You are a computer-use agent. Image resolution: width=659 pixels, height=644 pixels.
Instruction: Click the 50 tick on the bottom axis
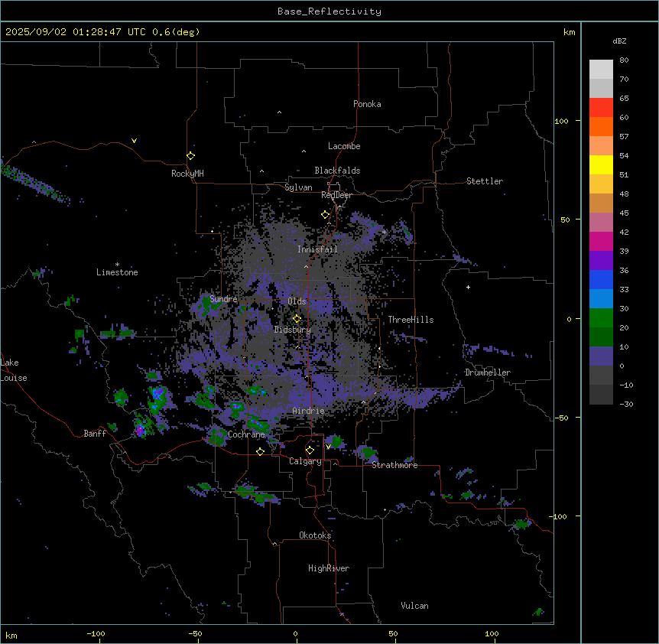[x=393, y=633]
